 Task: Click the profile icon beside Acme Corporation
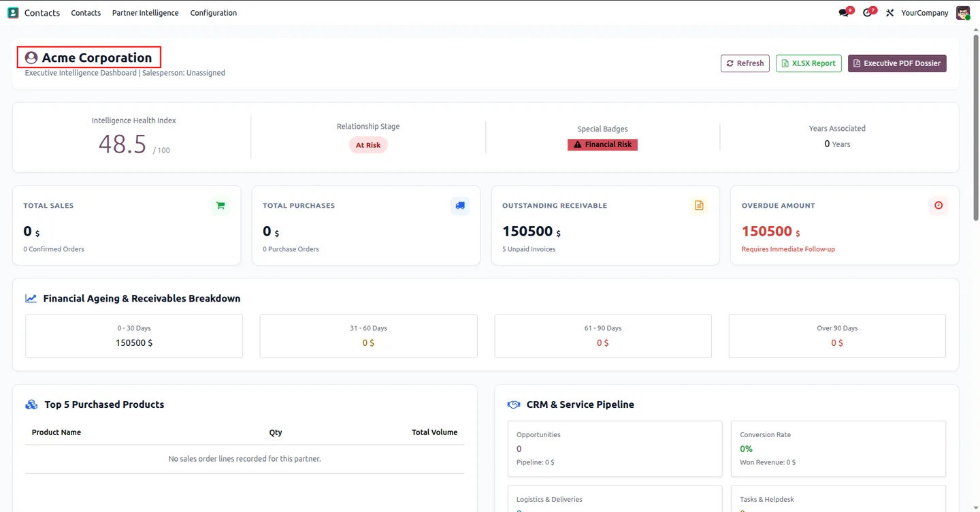click(x=31, y=58)
